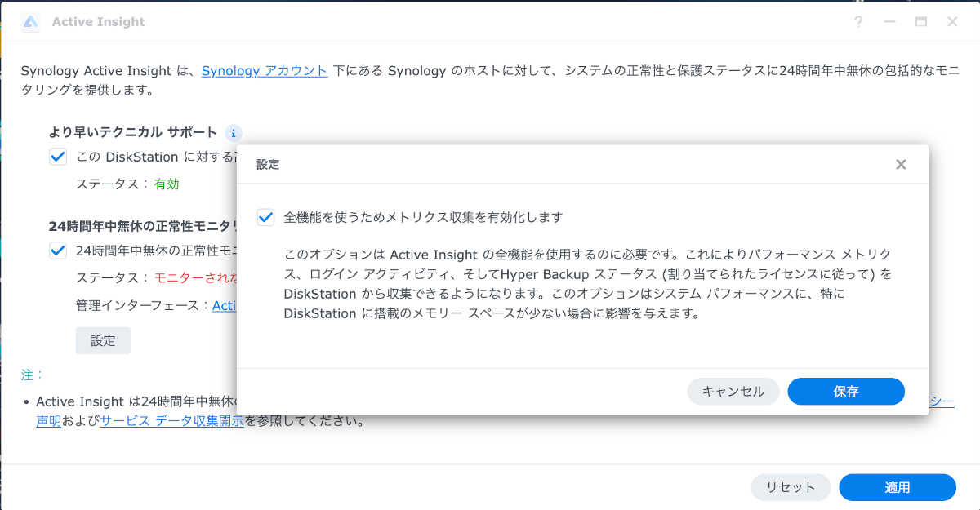This screenshot has height=510, width=980.
Task: Click the 保存 button
Action: pyautogui.click(x=846, y=392)
